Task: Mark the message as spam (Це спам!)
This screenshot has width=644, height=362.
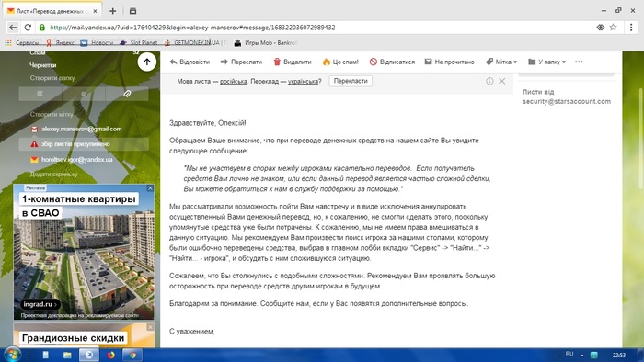Action: (340, 62)
